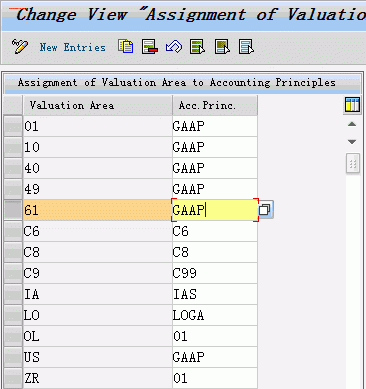Click the C99 accounting principle field
366x389 pixels.
point(215,273)
